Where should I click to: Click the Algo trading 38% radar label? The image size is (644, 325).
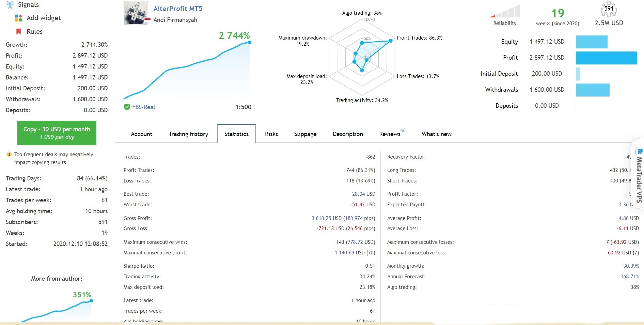(362, 13)
